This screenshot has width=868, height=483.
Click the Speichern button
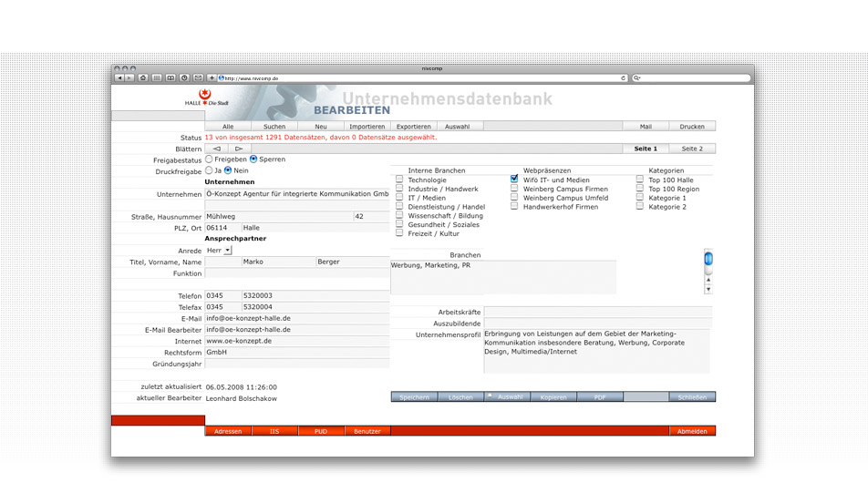click(x=414, y=397)
